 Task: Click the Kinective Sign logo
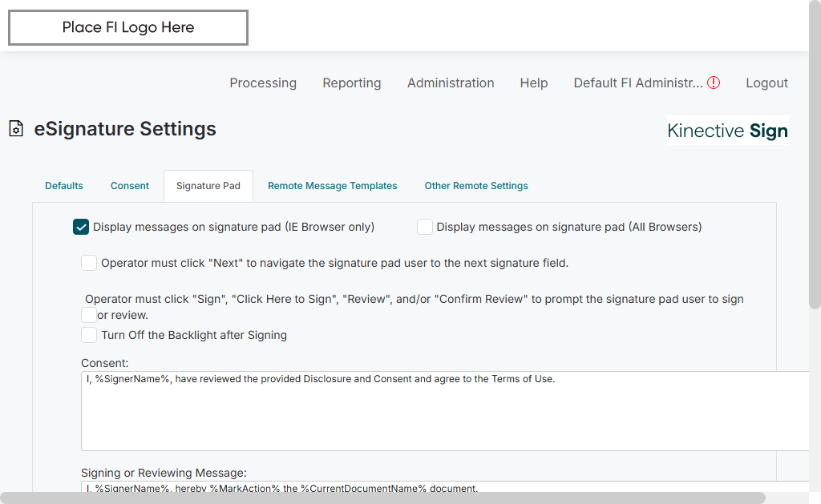pos(727,131)
